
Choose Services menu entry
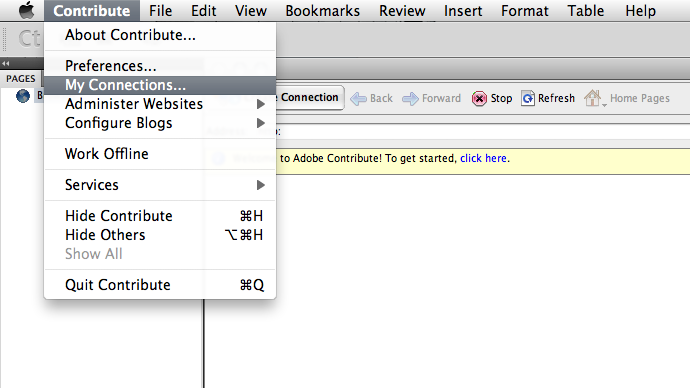pos(160,185)
